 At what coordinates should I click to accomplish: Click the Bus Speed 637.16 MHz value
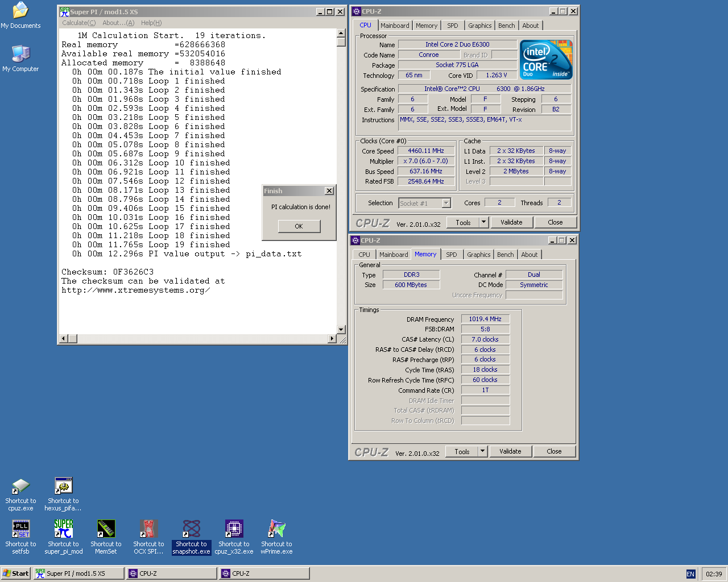point(426,171)
